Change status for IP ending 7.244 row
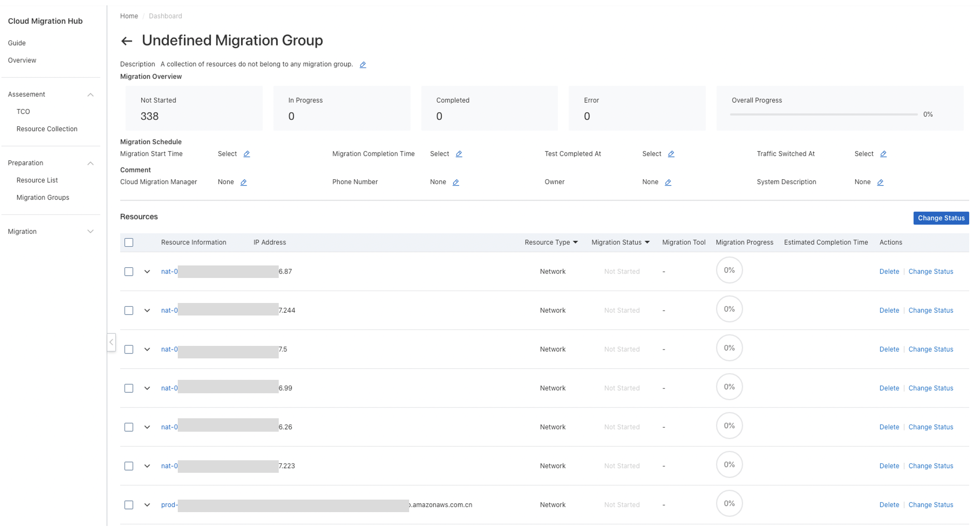 click(930, 311)
